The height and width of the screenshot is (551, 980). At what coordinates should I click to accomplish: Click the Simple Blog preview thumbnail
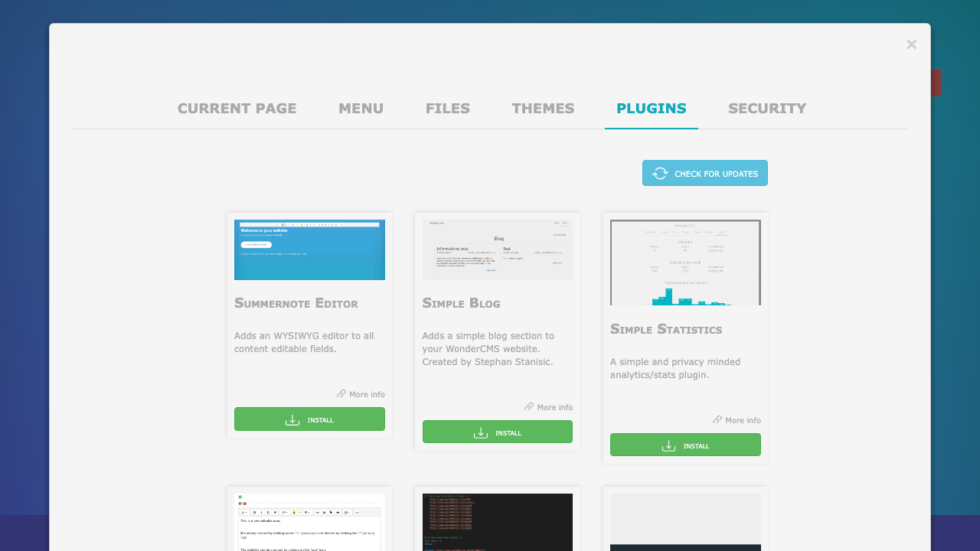pyautogui.click(x=498, y=249)
